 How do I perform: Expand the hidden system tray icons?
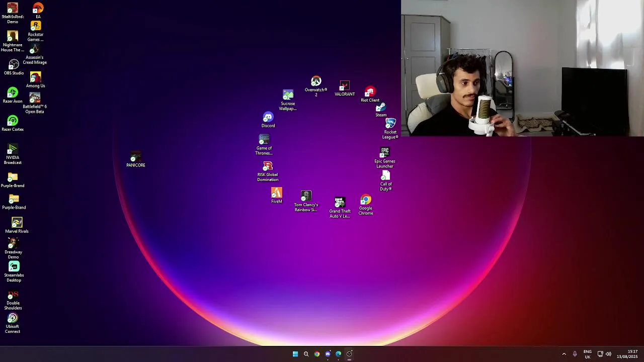[564, 354]
